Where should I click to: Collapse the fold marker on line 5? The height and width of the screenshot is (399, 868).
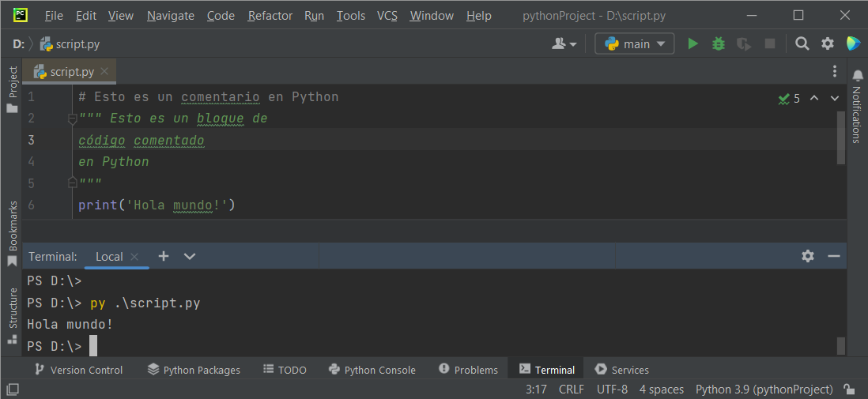point(71,182)
